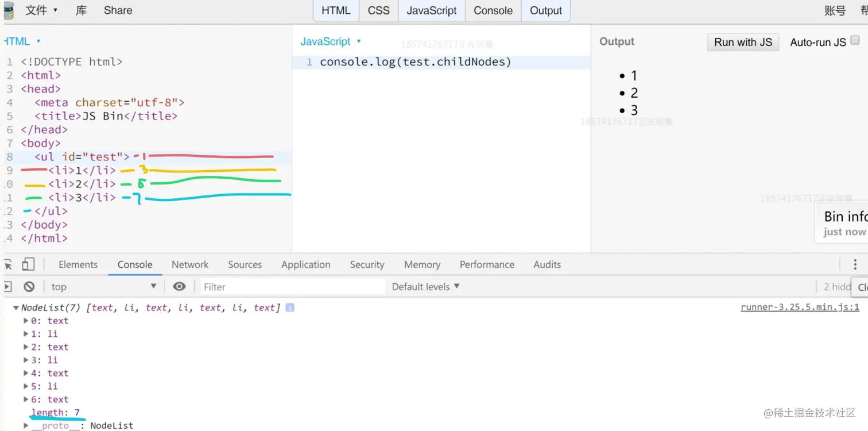Enable the Auto-run JS checkbox
Viewport: 868px width, 431px height.
[855, 40]
